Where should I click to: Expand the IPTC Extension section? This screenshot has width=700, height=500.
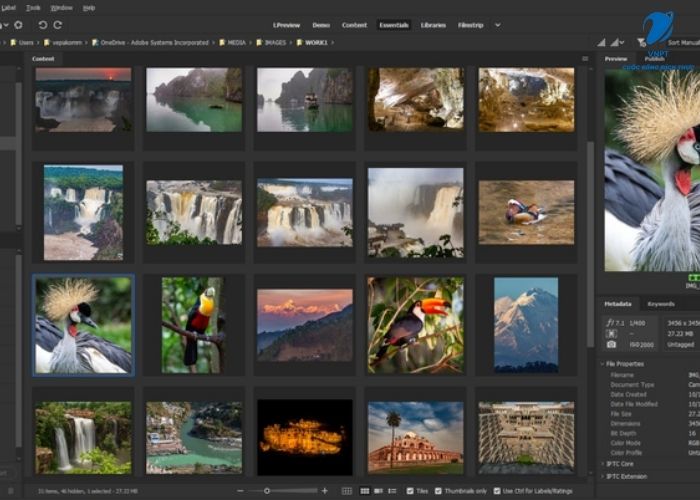point(602,476)
